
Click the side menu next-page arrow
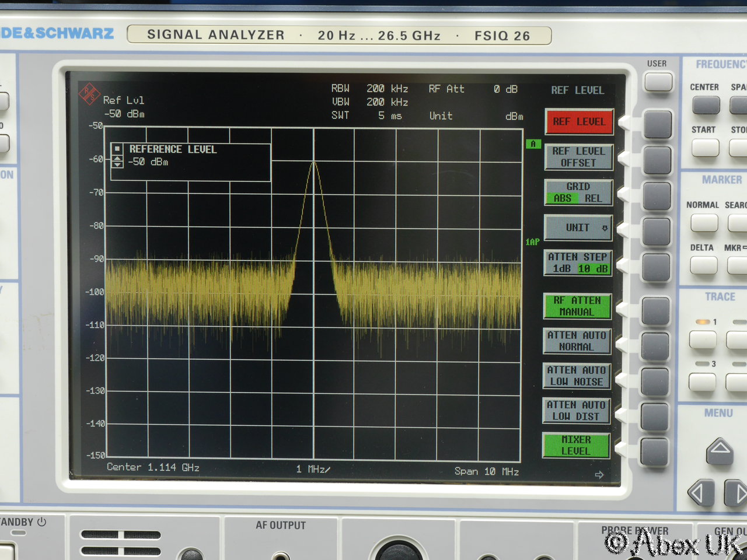(599, 475)
